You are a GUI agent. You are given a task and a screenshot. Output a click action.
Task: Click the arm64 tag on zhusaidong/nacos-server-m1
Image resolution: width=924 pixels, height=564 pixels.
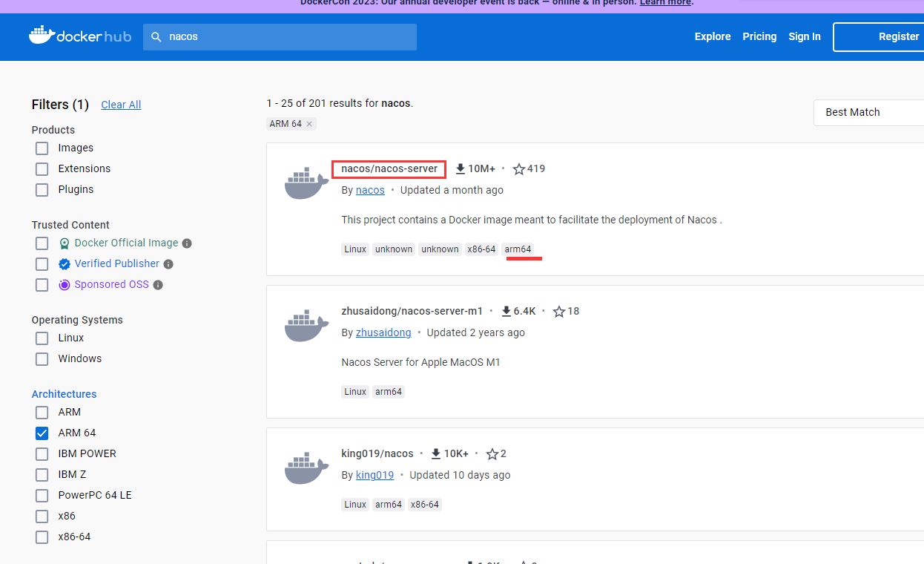tap(389, 392)
